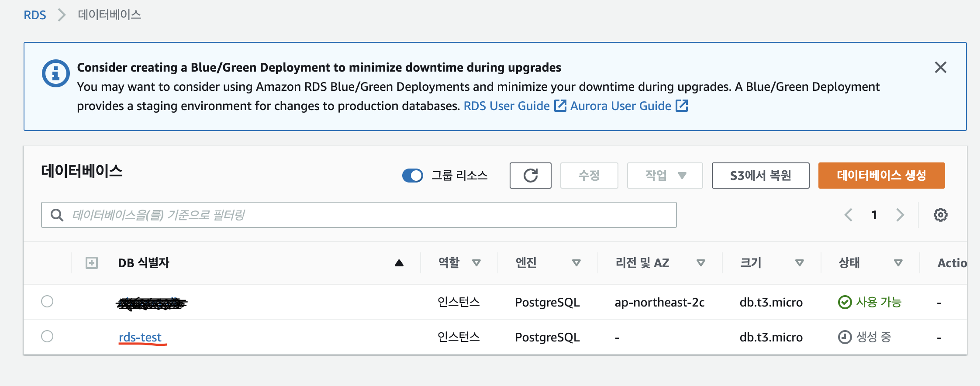Dismiss the Blue/Green Deployment banner

tap(940, 67)
